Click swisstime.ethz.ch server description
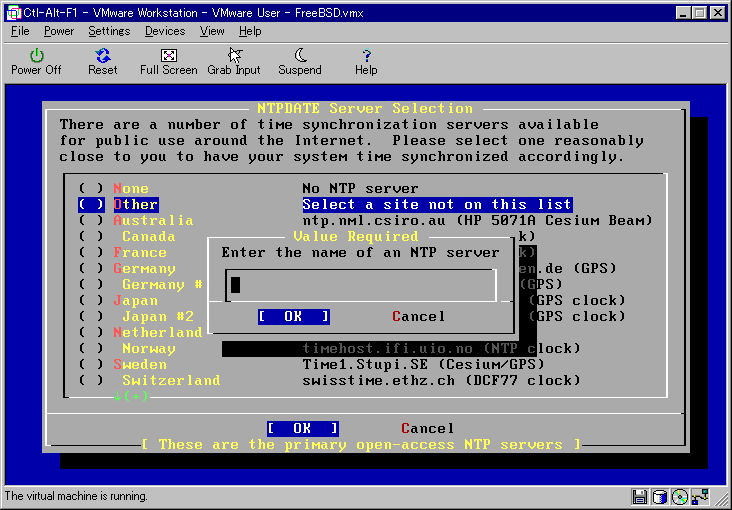732x510 pixels. tap(441, 381)
